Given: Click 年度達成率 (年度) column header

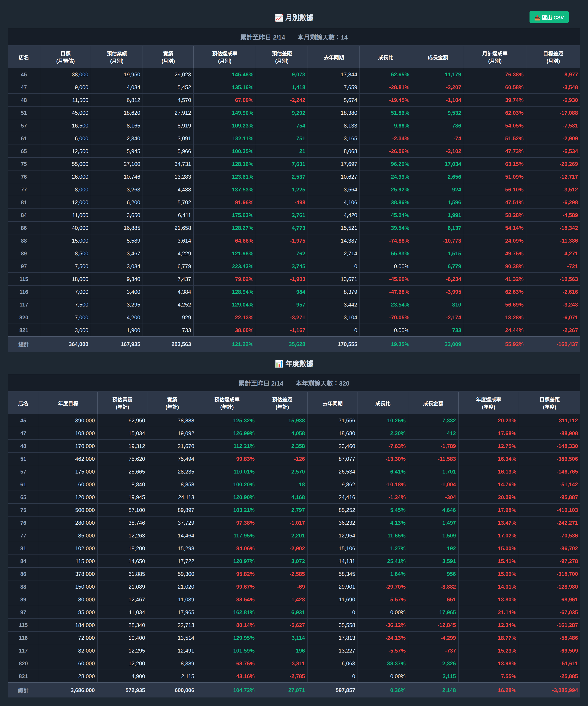Looking at the screenshot, I should click(x=488, y=403).
